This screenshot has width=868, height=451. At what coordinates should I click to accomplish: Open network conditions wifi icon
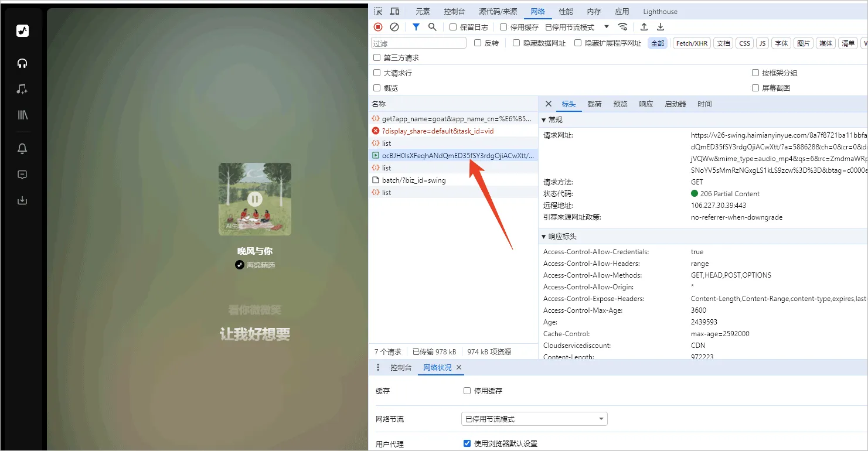623,27
